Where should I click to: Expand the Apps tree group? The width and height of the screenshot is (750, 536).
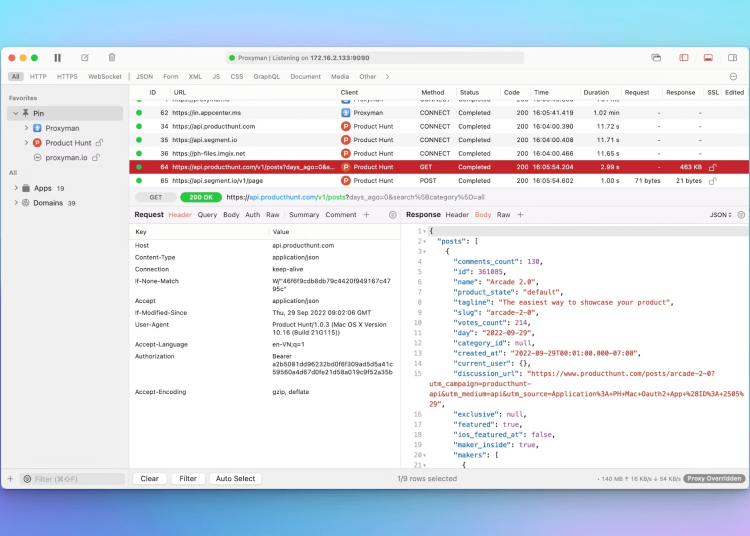click(16, 188)
